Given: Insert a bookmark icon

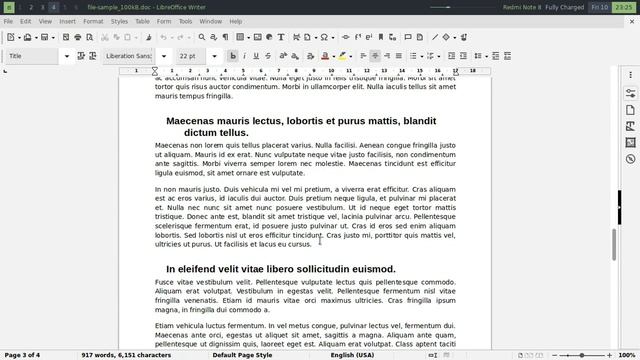Looking at the screenshot, I should [x=381, y=37].
